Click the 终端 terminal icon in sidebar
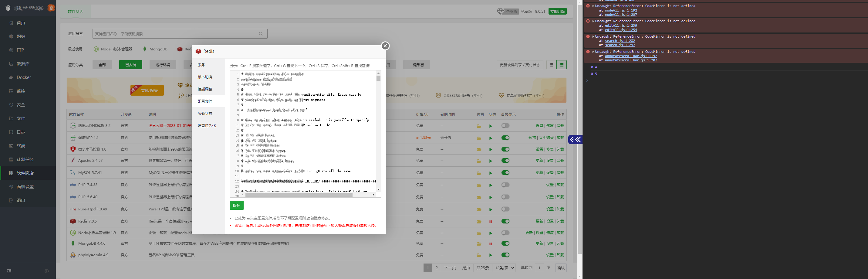Viewport: 868px width, 279px height. [11, 146]
